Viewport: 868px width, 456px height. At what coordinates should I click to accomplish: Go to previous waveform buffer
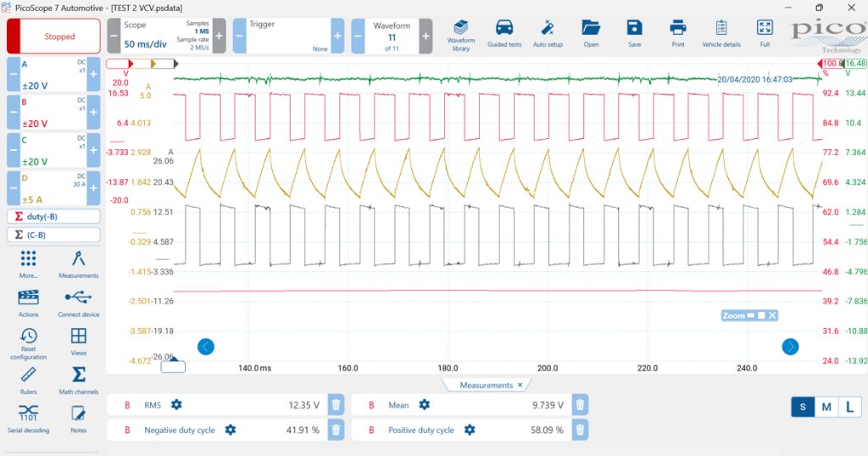[x=359, y=36]
